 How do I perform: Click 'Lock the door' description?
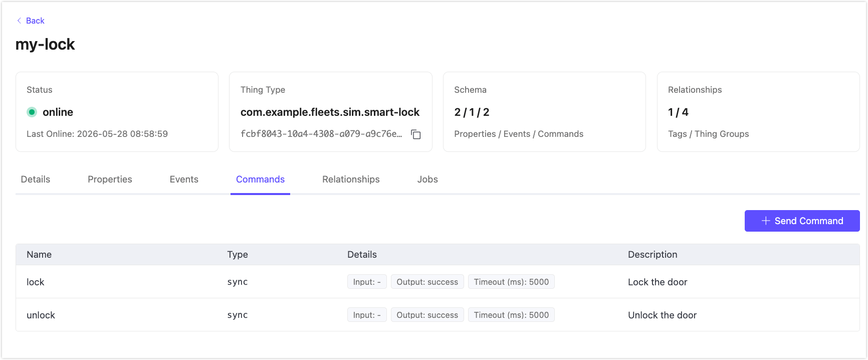[658, 282]
